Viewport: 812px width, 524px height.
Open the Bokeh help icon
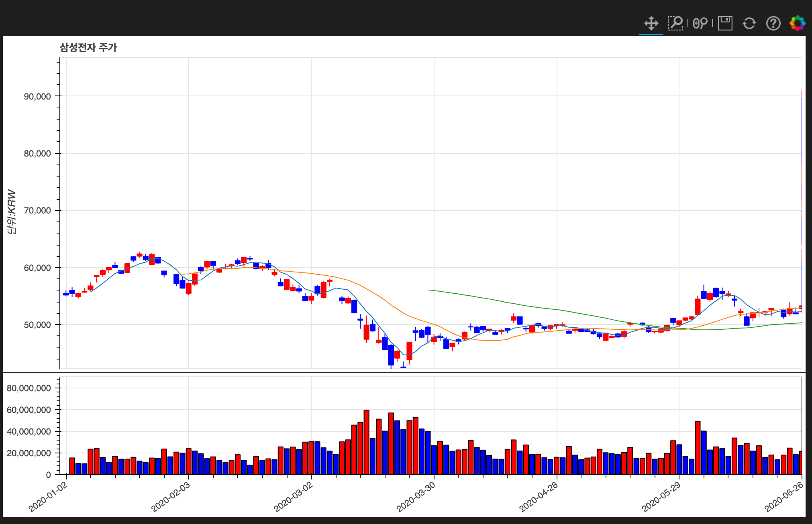(773, 23)
